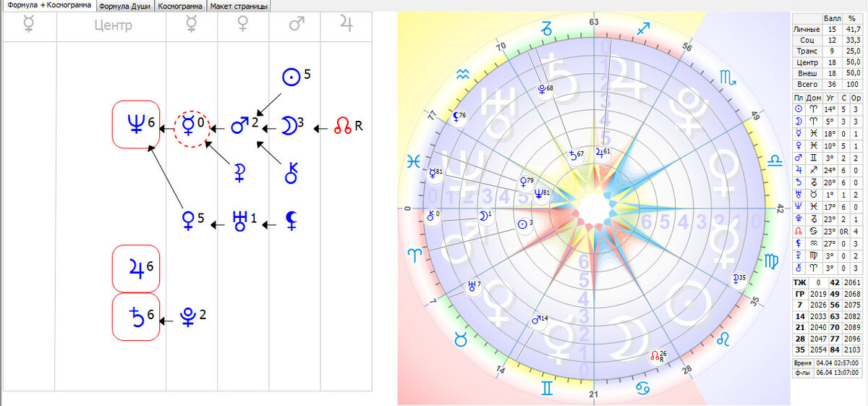Click the Личные row in the score table
The height and width of the screenshot is (406, 868).
[827, 29]
